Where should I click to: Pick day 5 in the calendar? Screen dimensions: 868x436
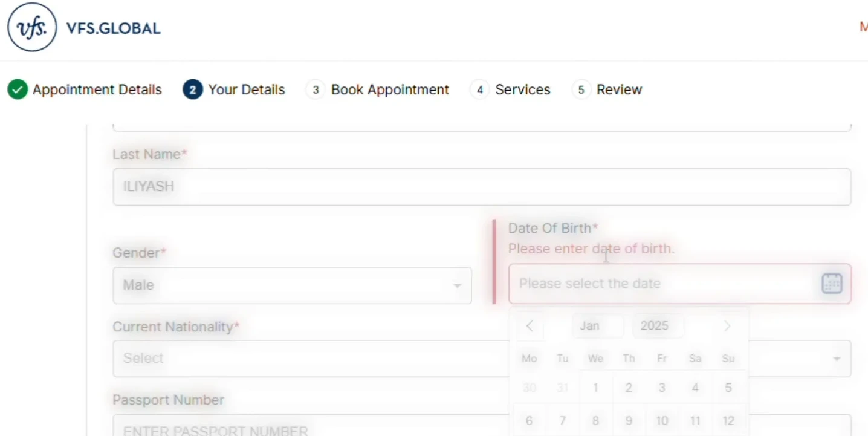pyautogui.click(x=728, y=388)
